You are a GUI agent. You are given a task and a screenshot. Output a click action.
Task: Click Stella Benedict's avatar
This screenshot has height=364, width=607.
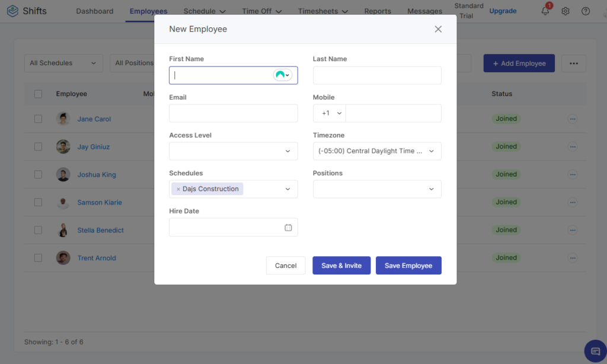pos(63,230)
